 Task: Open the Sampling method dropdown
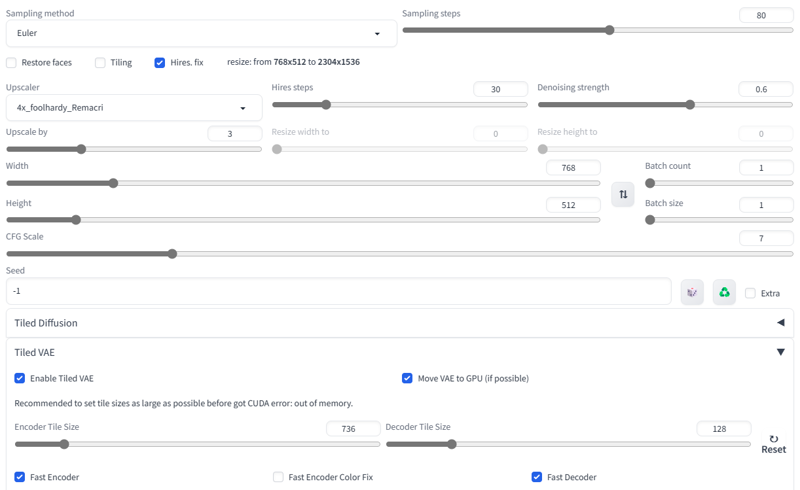[x=202, y=33]
